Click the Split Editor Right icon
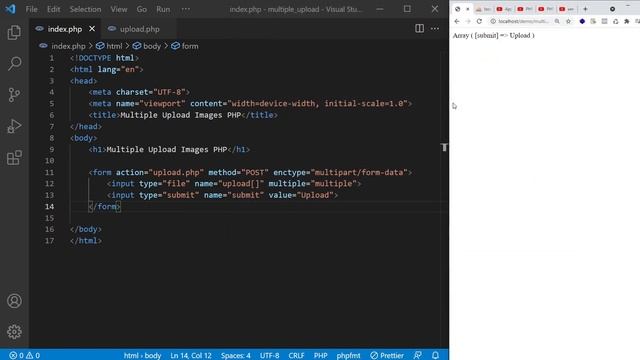The image size is (640, 360). pos(419,29)
